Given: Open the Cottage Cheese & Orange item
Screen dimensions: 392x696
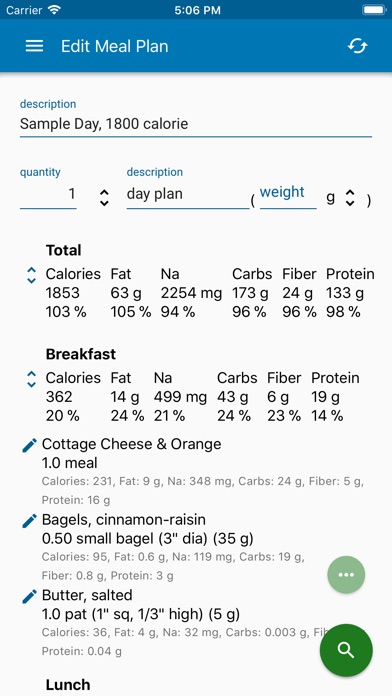Looking at the screenshot, I should pyautogui.click(x=131, y=444).
